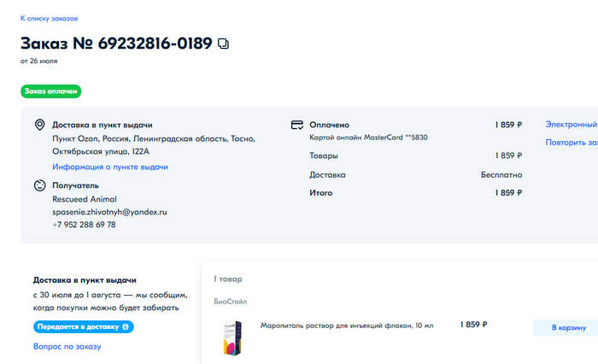This screenshot has height=364, width=598.
Task: Click the recipient email spasenie.zhivotnyh@yandex.ru
Action: pyautogui.click(x=109, y=211)
